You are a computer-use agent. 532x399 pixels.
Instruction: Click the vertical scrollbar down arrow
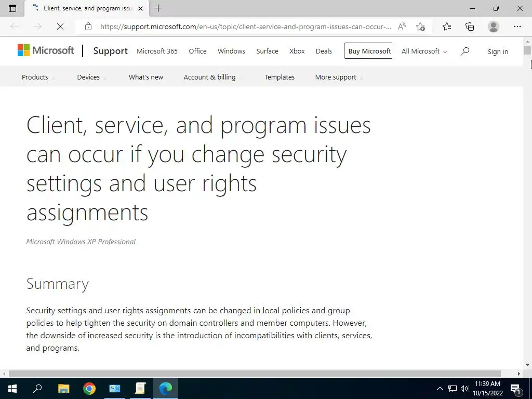(527, 365)
